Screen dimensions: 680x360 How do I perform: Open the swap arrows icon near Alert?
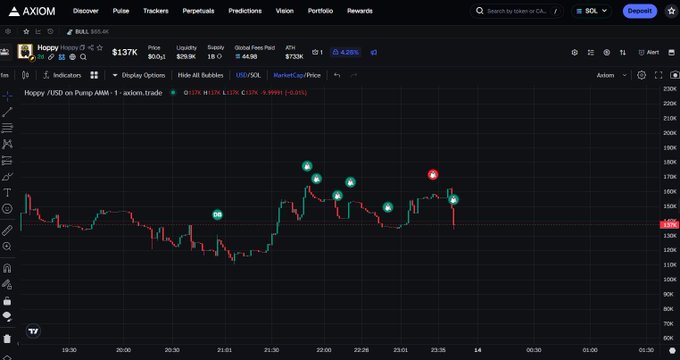623,52
